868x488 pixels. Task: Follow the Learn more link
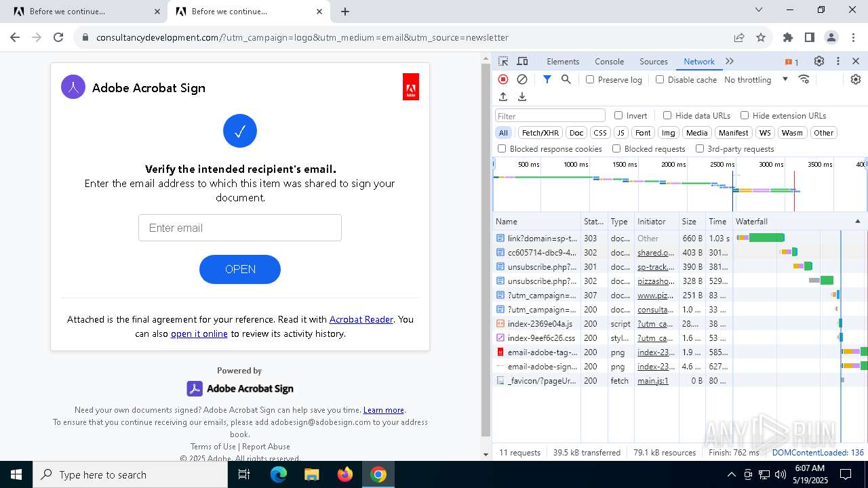coord(384,410)
